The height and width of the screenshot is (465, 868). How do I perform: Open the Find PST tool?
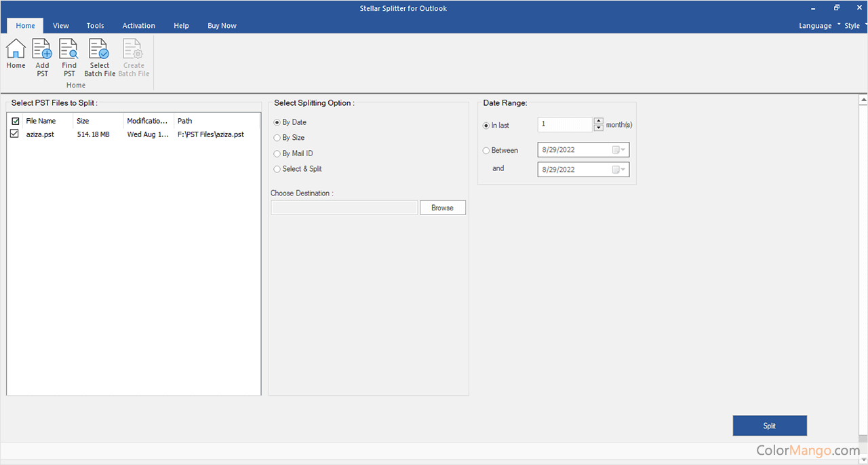[x=69, y=58]
